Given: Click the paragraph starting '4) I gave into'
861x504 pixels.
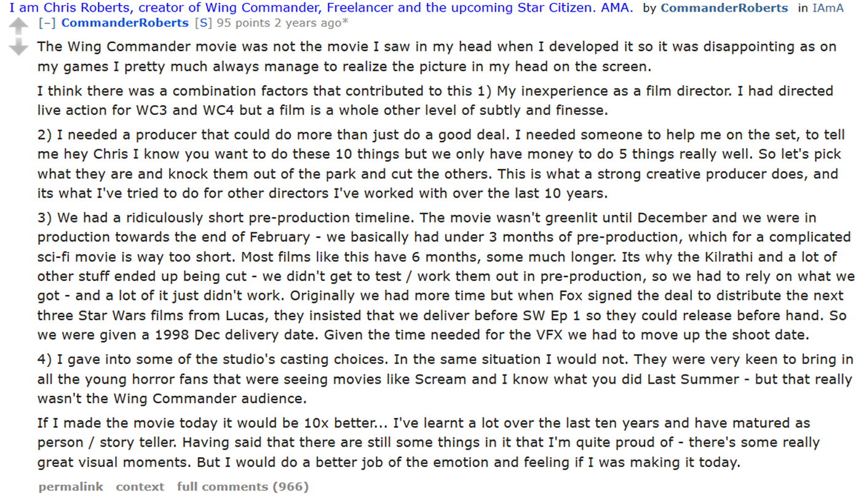Looking at the screenshot, I should click(x=445, y=379).
